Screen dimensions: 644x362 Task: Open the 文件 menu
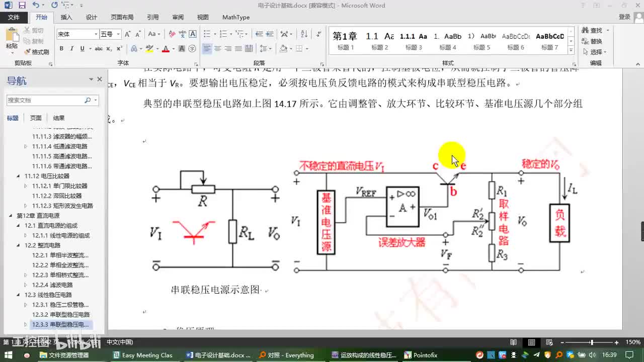[x=14, y=17]
